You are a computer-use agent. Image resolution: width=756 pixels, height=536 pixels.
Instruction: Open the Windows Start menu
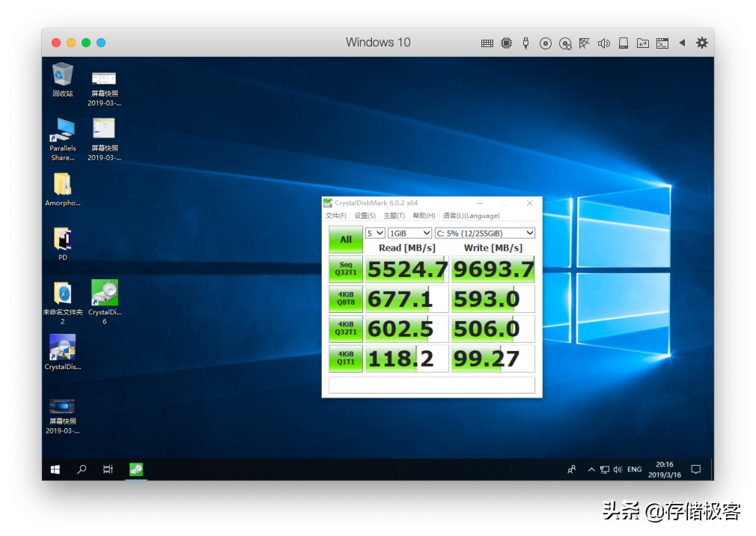click(55, 469)
